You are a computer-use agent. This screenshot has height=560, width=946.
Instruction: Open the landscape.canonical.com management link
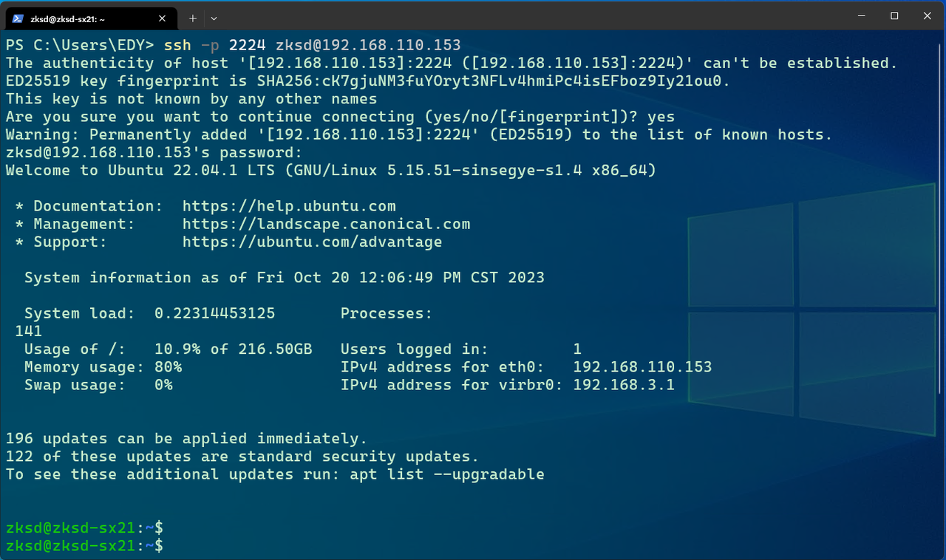(326, 224)
